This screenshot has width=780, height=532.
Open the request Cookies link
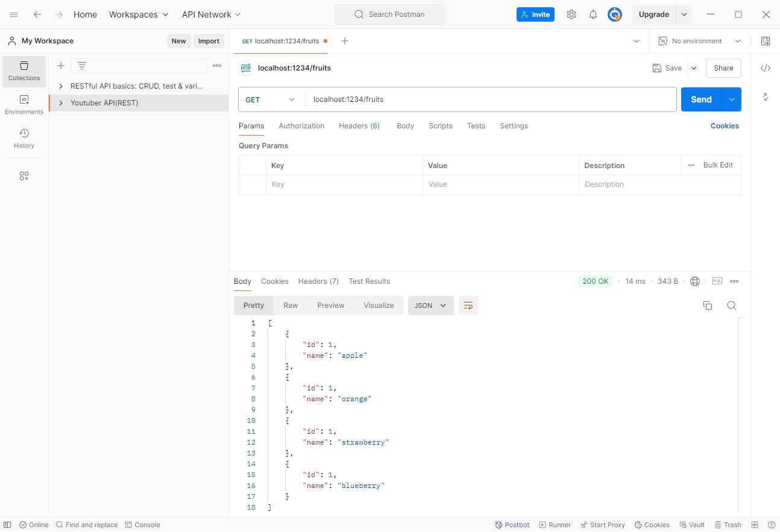[x=725, y=126]
